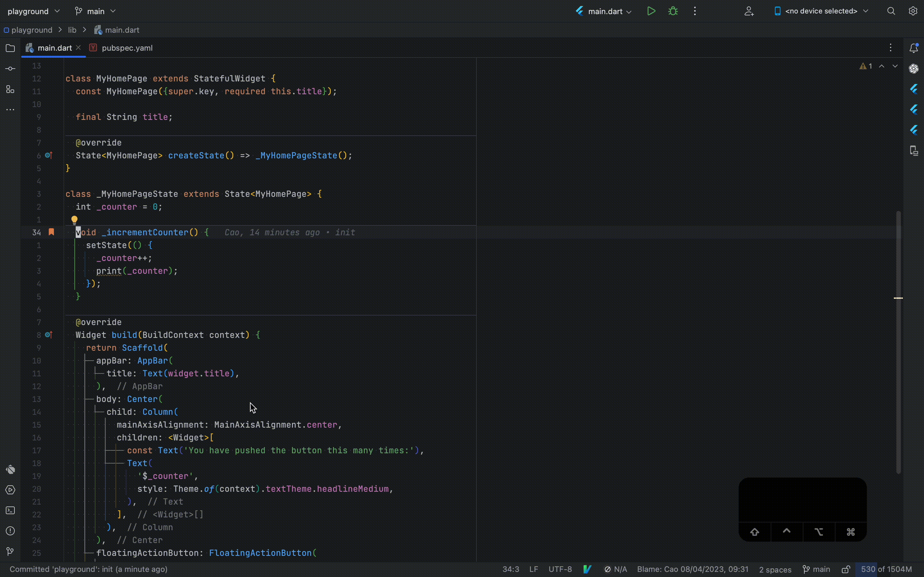Open the no device selected dropdown
The height and width of the screenshot is (577, 924).
click(x=821, y=11)
